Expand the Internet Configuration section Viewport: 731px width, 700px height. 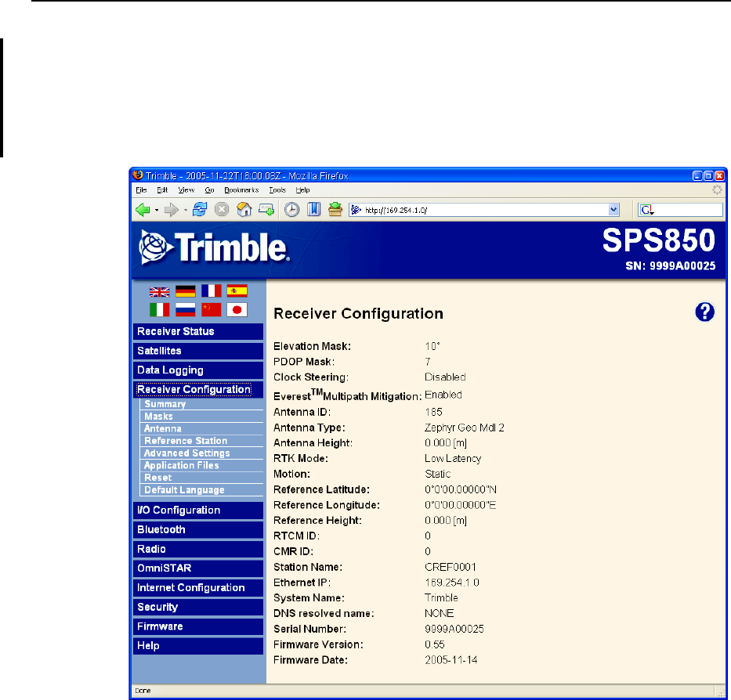click(198, 588)
